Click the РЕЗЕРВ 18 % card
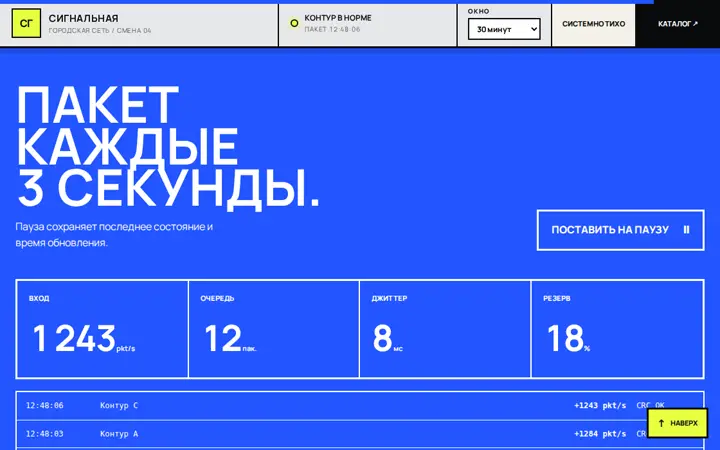The image size is (720, 450). [617, 329]
